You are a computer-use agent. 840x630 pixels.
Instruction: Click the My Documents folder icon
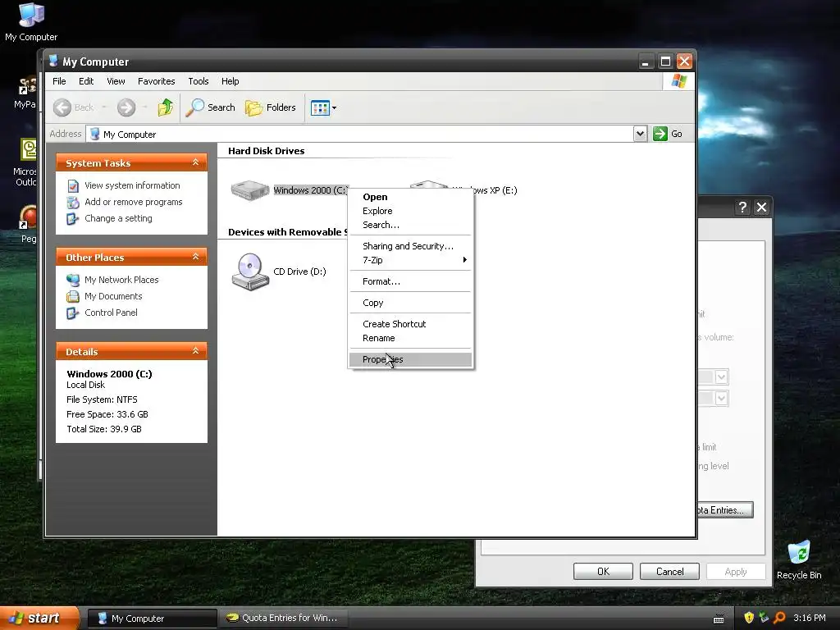point(73,296)
